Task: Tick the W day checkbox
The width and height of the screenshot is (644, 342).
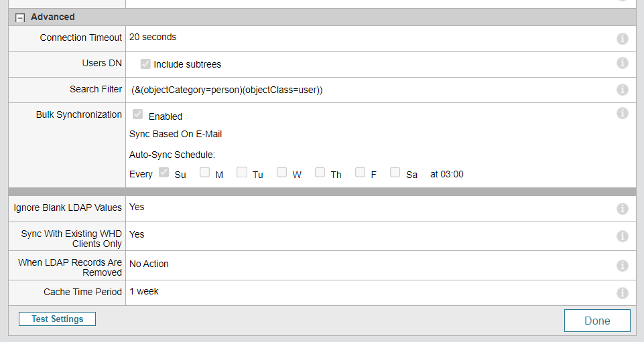Action: [x=282, y=173]
